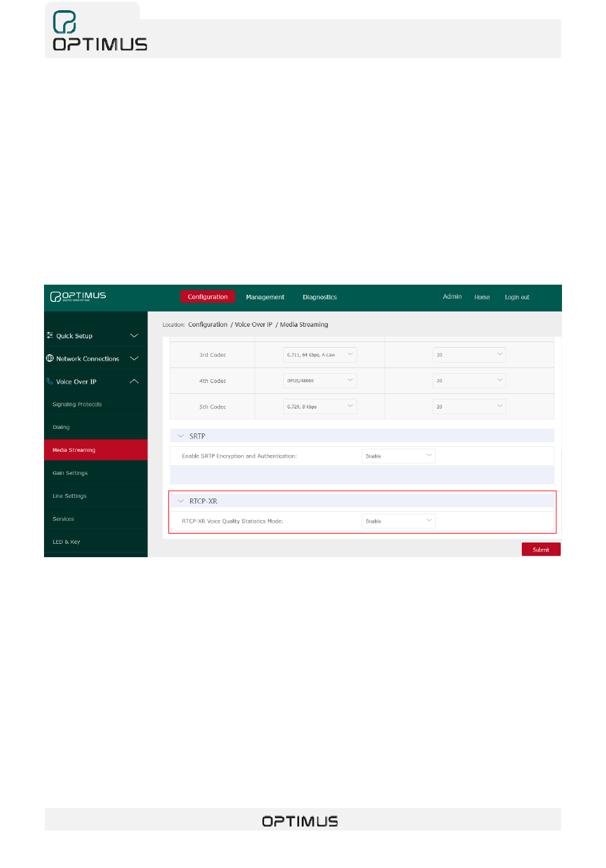Screen dimensions: 606x868
Task: Click the 5th Codec row label
Action: (x=212, y=407)
